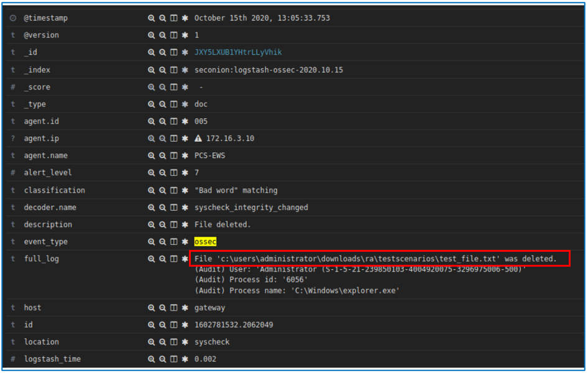Viewport: 588px width, 373px height.
Task: Toggle column for agent.ip field
Action: 173,139
